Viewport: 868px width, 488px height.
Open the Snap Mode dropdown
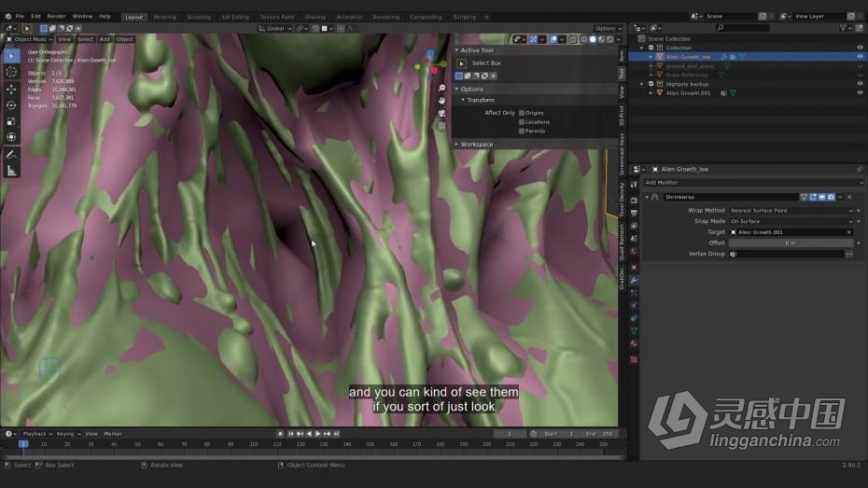pos(791,221)
